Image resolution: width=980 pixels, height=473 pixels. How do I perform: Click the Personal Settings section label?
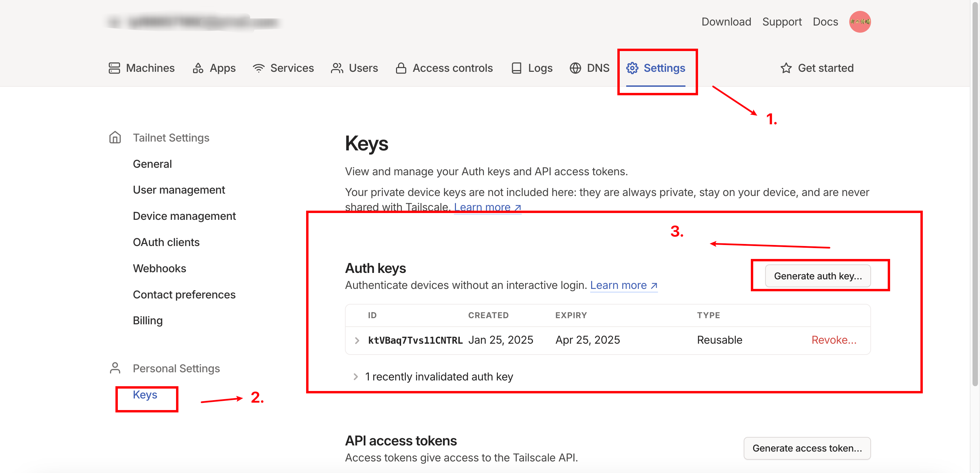176,369
